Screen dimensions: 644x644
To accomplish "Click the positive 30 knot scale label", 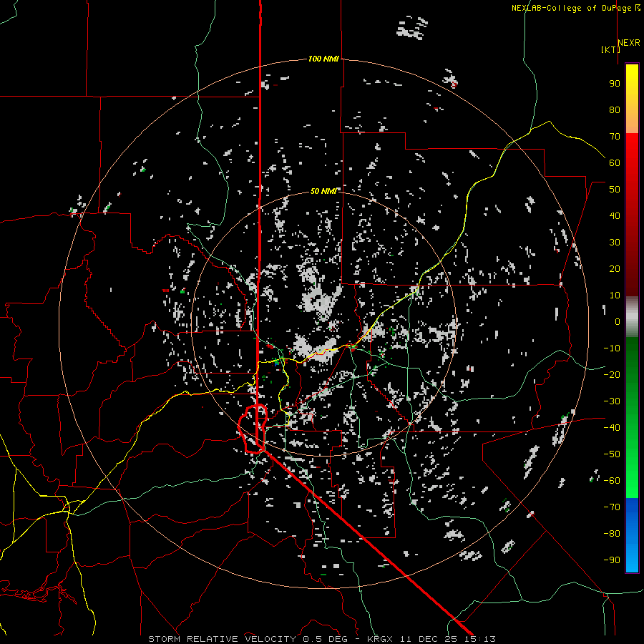I will 615,243.
